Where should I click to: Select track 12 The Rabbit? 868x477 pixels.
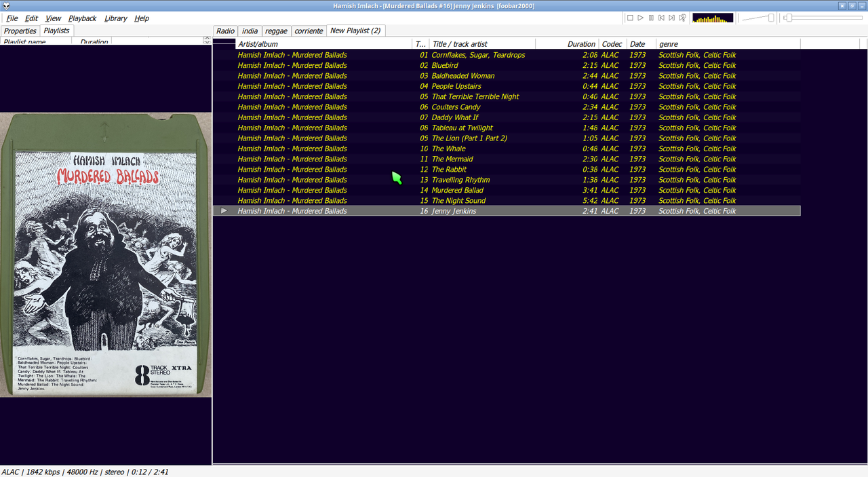[507, 170]
